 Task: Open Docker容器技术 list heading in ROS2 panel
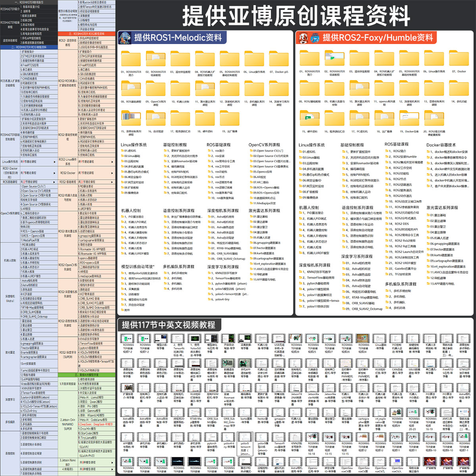pyautogui.click(x=441, y=145)
